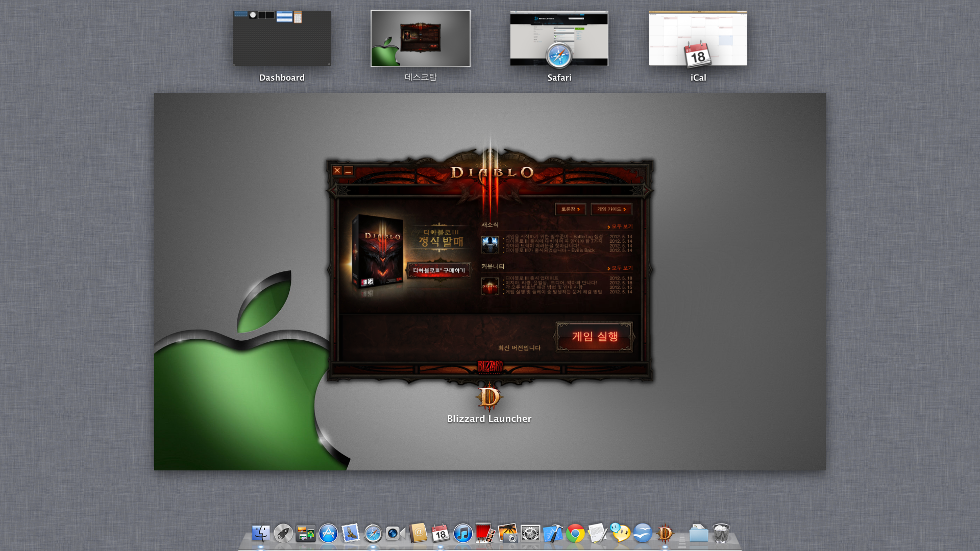Open Mission Control icon in dock
980x551 pixels.
click(306, 534)
